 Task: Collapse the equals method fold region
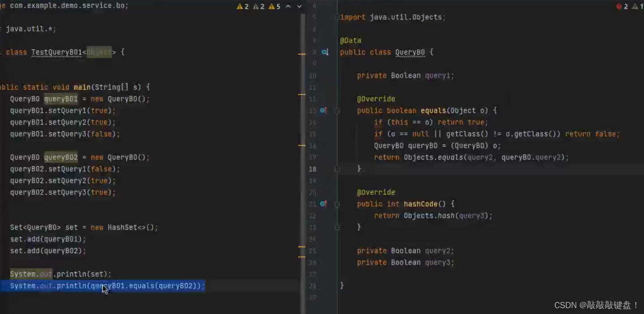click(336, 111)
